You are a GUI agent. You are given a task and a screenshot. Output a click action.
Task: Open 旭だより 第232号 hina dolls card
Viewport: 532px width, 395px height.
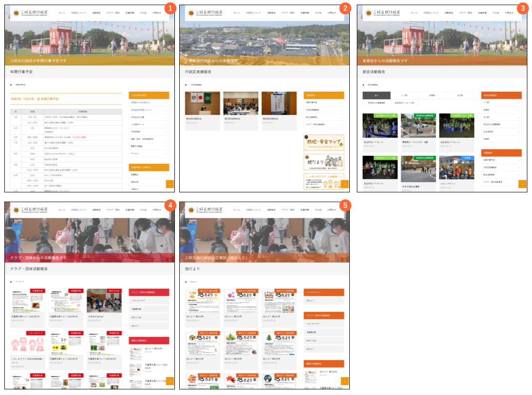[x=279, y=307]
